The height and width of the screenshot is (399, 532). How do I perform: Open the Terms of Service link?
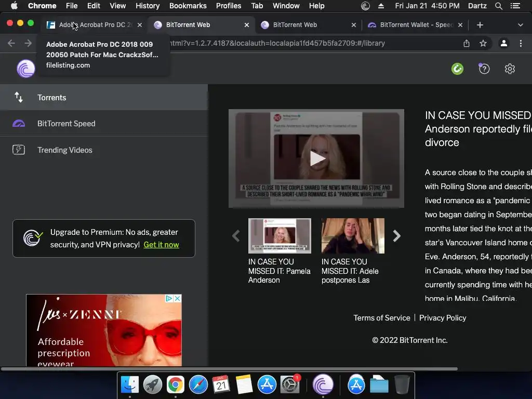coord(382,318)
